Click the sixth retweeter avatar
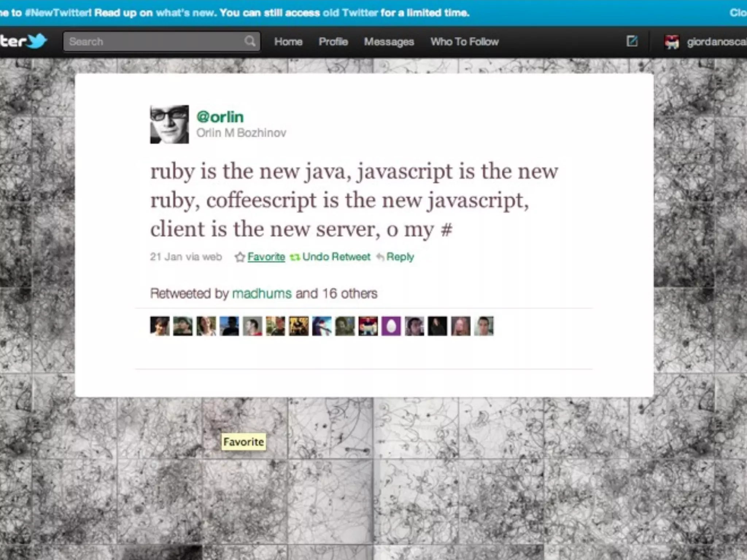The height and width of the screenshot is (560, 747). tap(275, 326)
